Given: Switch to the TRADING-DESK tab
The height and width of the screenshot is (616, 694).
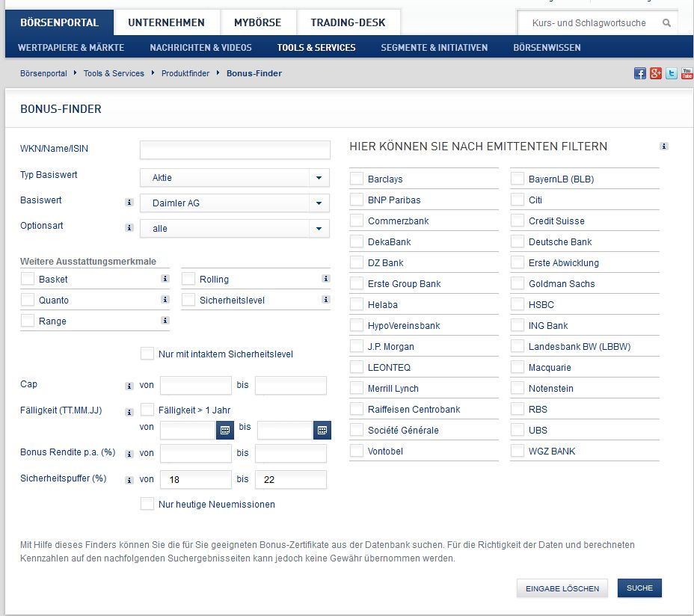Looking at the screenshot, I should pyautogui.click(x=348, y=22).
